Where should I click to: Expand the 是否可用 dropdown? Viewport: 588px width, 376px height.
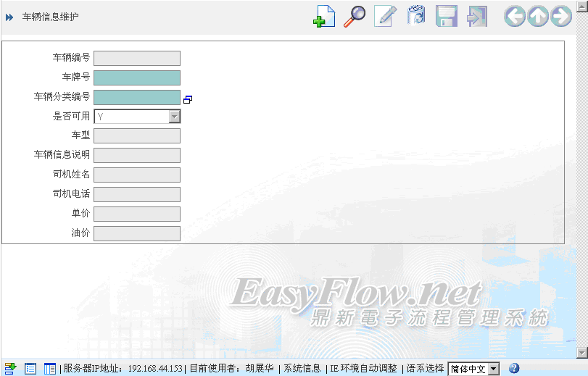[x=174, y=117]
